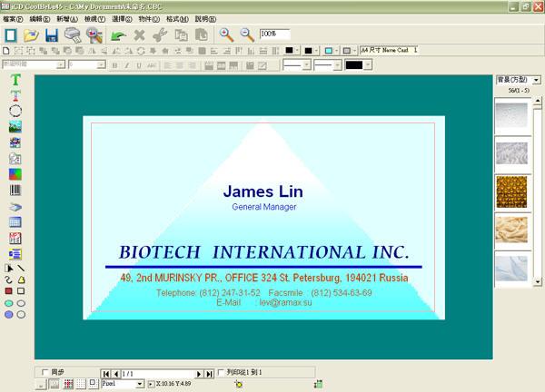Expand the first black color dropdown arrow
545x392 pixels.
click(x=297, y=51)
